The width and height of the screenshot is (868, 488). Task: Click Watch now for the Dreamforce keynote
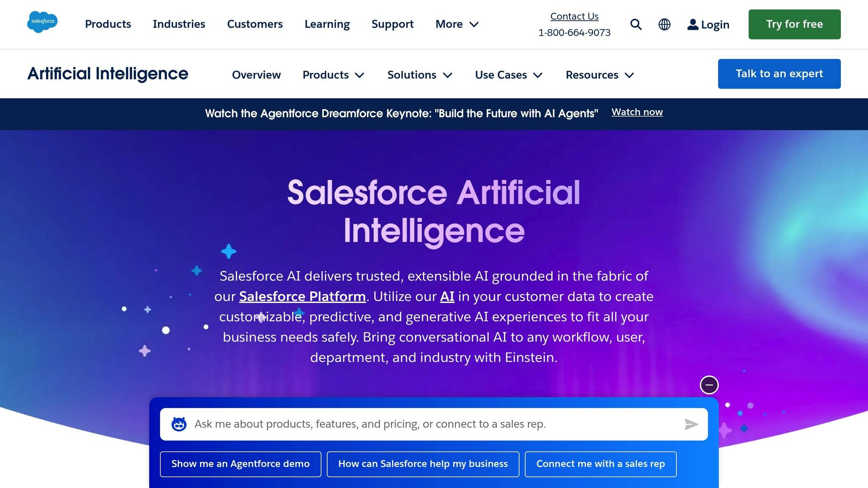pyautogui.click(x=637, y=111)
